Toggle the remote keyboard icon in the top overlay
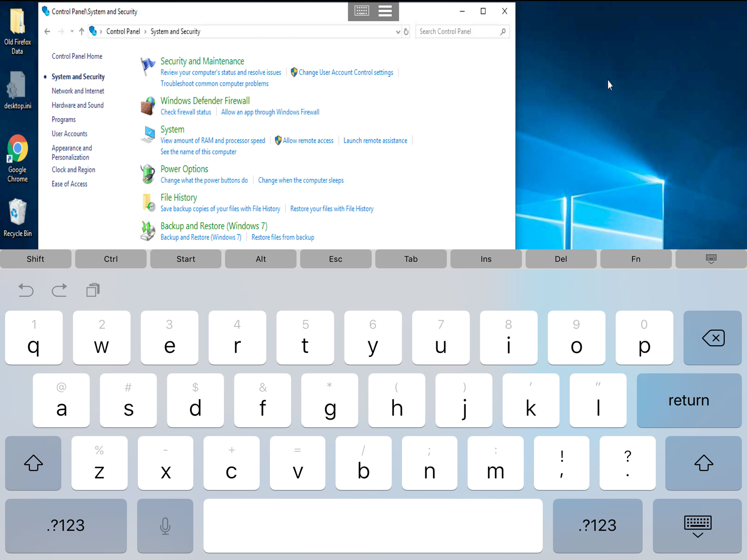 [x=361, y=11]
